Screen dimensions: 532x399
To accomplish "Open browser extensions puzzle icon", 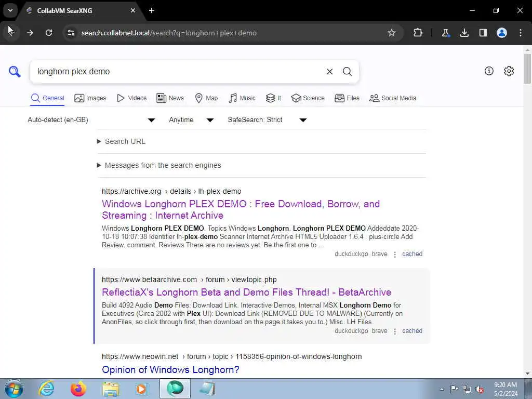I will 418,33.
